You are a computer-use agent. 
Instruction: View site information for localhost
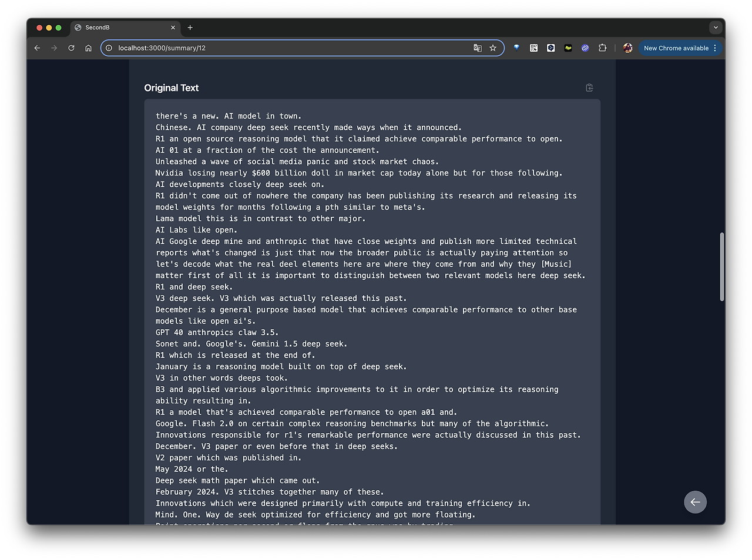click(109, 48)
